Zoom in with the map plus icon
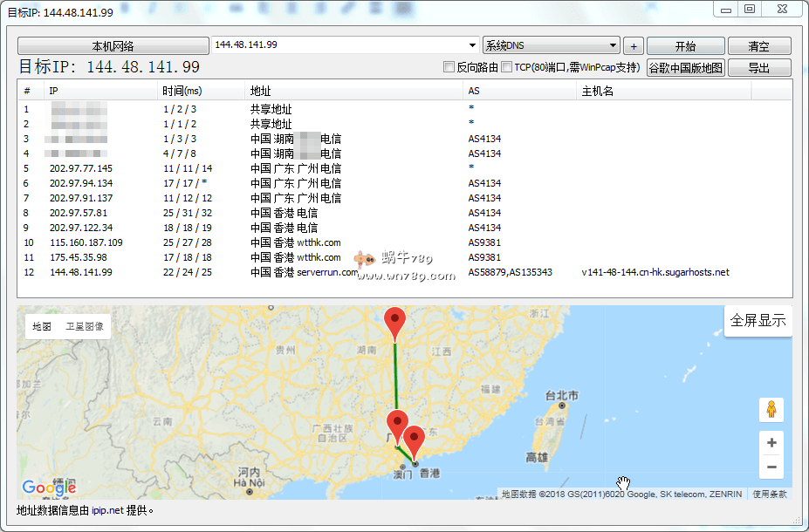This screenshot has width=809, height=532. (x=771, y=443)
